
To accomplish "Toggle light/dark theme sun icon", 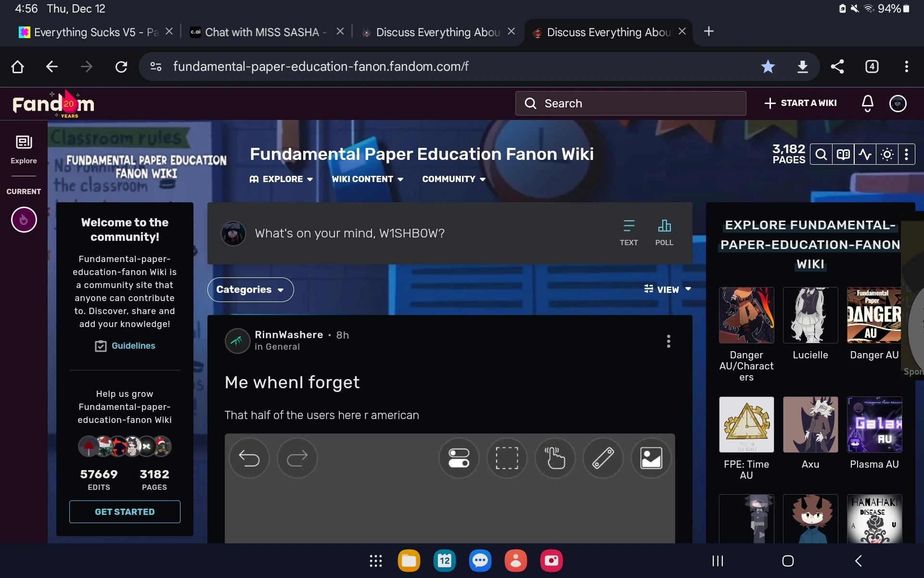I will [x=887, y=155].
